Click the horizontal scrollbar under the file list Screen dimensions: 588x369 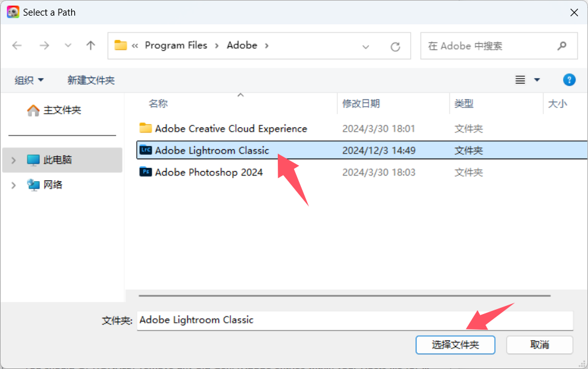click(345, 295)
